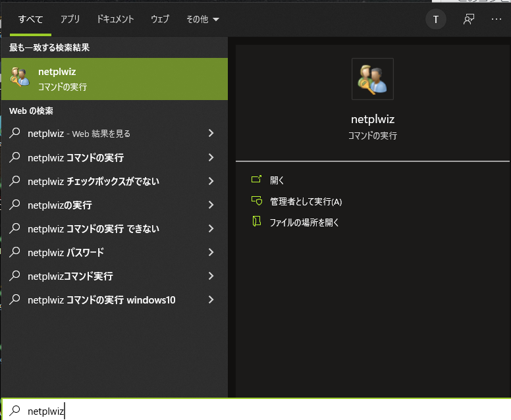Expand arrow for netplwiz チェックボックスがでない
Screen dimensions: 511x420
tap(211, 181)
